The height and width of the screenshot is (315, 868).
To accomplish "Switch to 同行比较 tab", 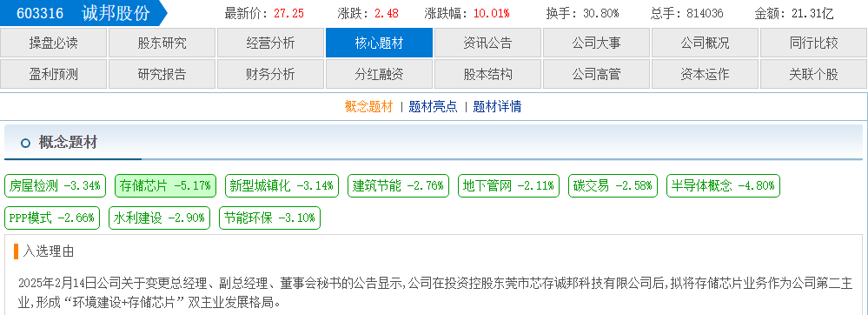I will point(814,43).
